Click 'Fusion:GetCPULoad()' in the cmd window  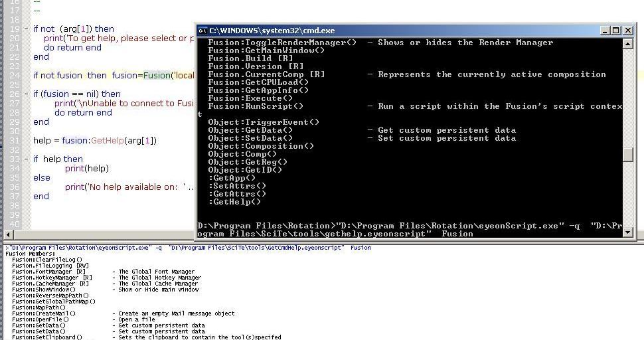pos(258,82)
